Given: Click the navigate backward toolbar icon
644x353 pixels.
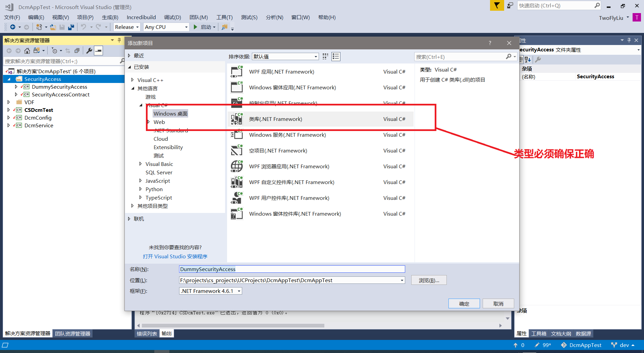Looking at the screenshot, I should (x=12, y=27).
